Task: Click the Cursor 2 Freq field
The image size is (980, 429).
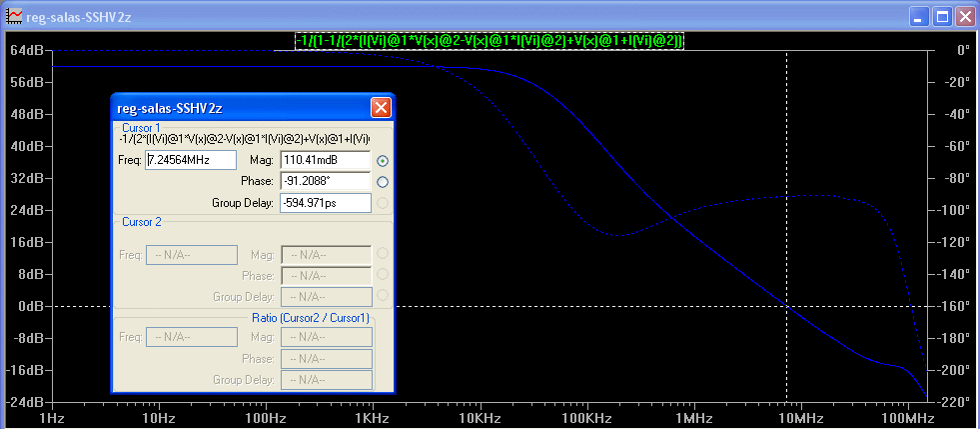Action: 191,255
